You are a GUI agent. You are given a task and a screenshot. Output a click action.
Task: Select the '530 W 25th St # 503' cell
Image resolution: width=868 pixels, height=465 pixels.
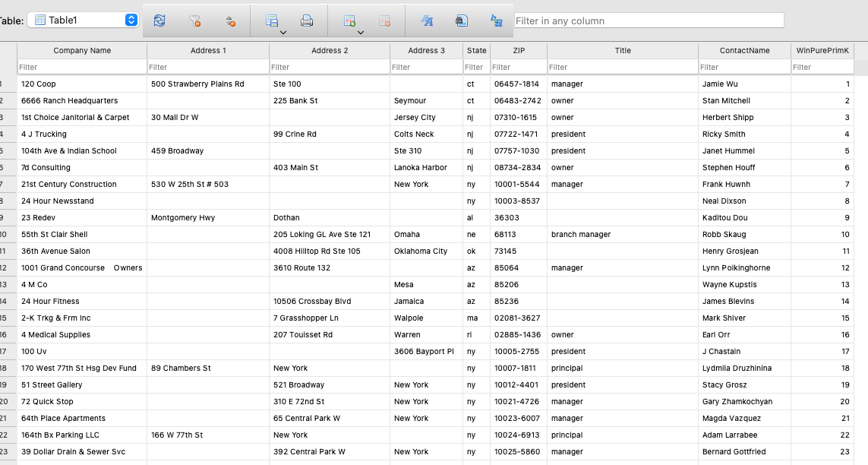(208, 185)
